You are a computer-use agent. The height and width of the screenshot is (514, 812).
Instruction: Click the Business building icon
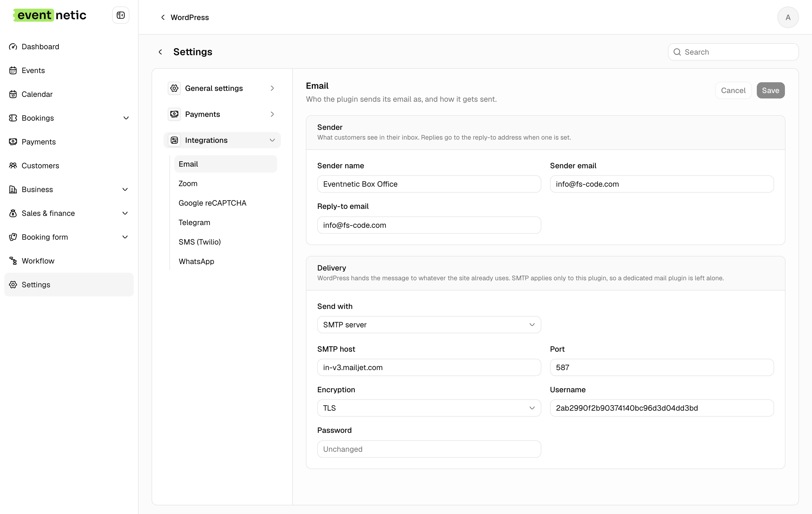[x=13, y=189]
